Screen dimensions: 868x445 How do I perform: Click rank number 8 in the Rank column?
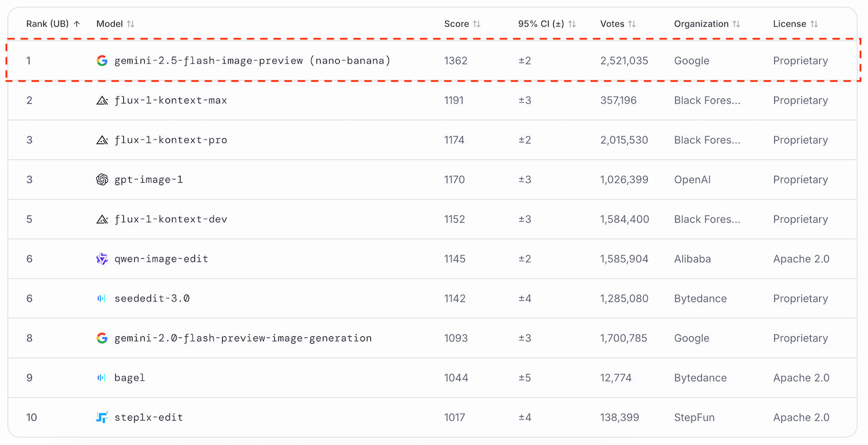point(30,338)
